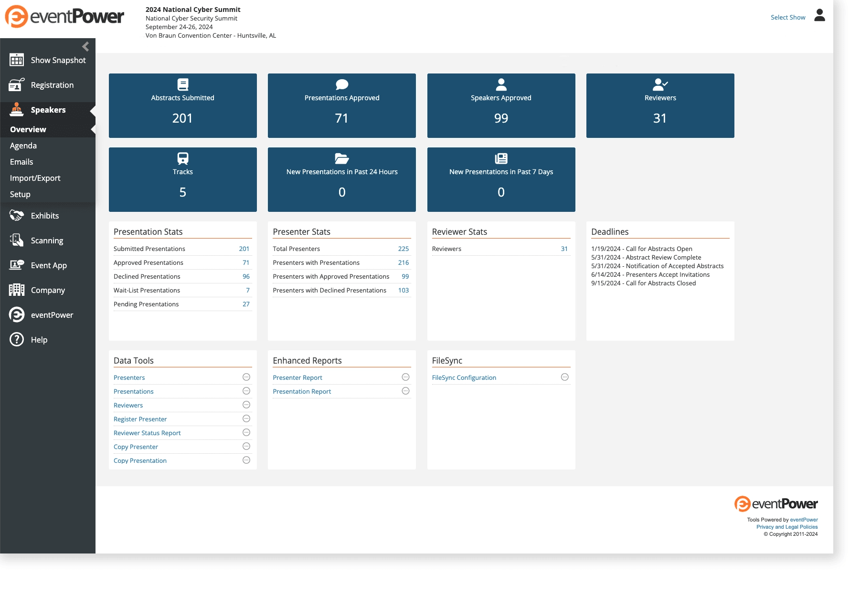Open the Reviewer Status Report link

(x=147, y=433)
